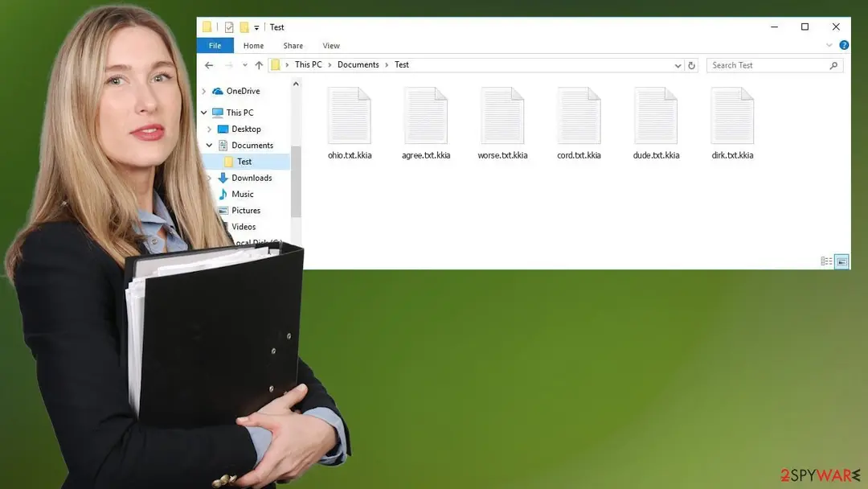Select the dude.txt.kkia file icon
868x489 pixels.
click(656, 115)
